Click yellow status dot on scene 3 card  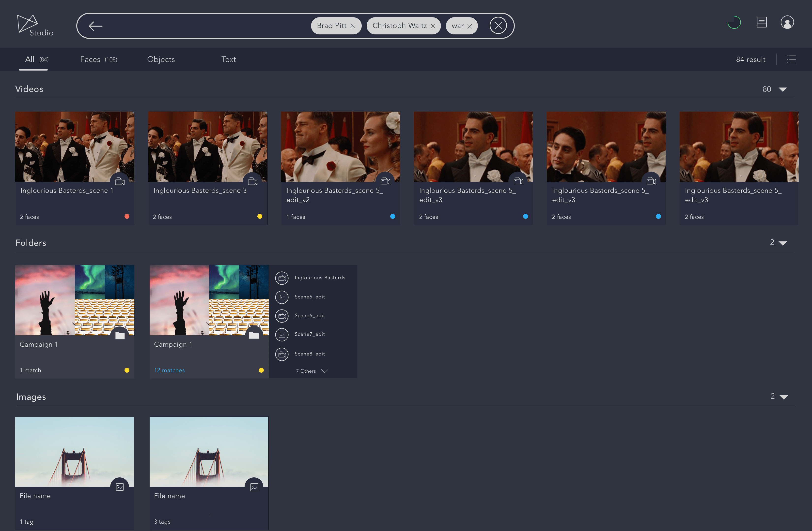pyautogui.click(x=260, y=216)
